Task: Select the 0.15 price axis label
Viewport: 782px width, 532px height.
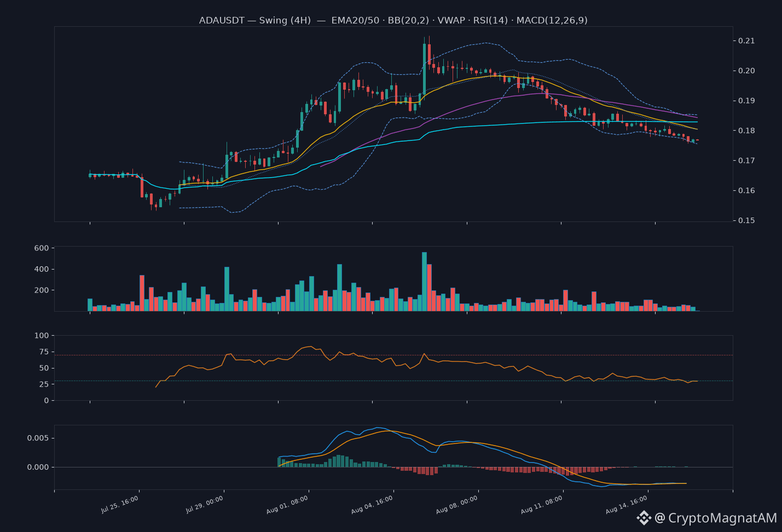Action: pyautogui.click(x=746, y=221)
